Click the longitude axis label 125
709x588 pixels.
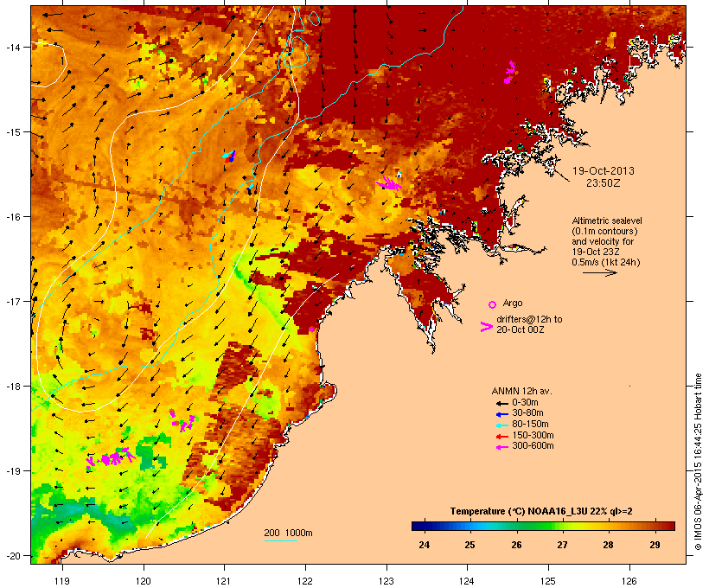[x=548, y=581]
